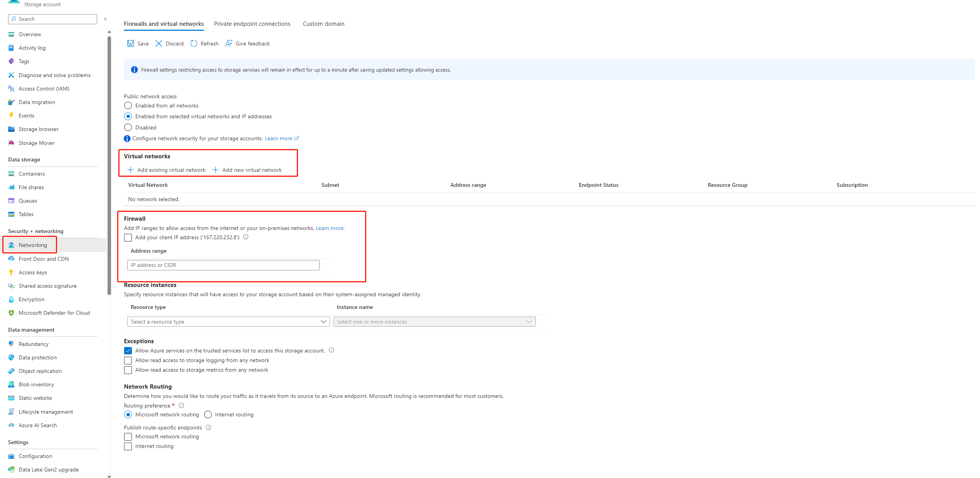Click the Save disk icon

pyautogui.click(x=130, y=44)
